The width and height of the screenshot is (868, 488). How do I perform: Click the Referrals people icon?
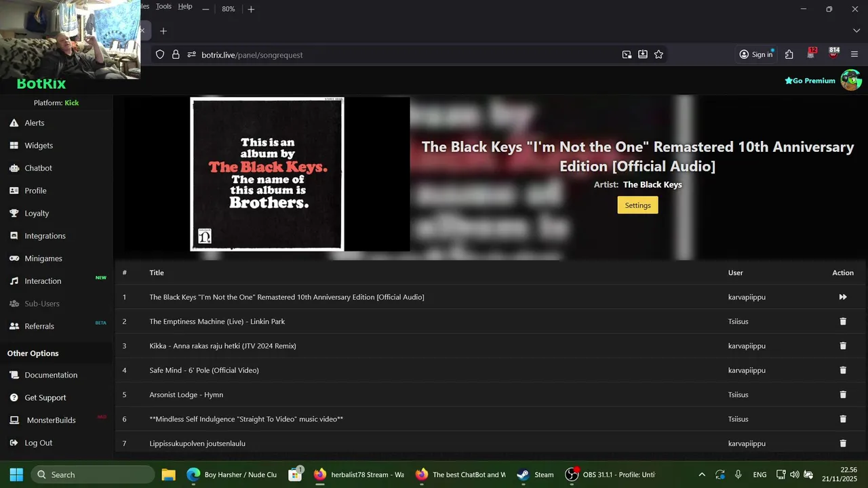(x=14, y=326)
